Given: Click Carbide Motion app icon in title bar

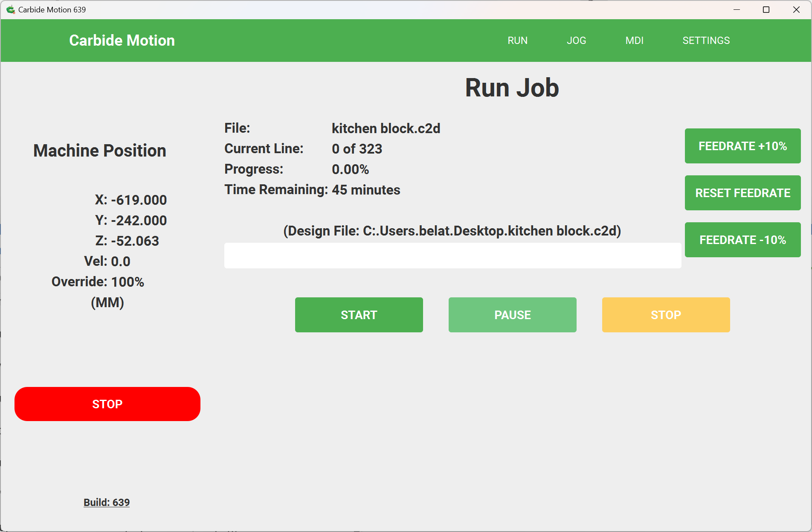Looking at the screenshot, I should 11,9.
